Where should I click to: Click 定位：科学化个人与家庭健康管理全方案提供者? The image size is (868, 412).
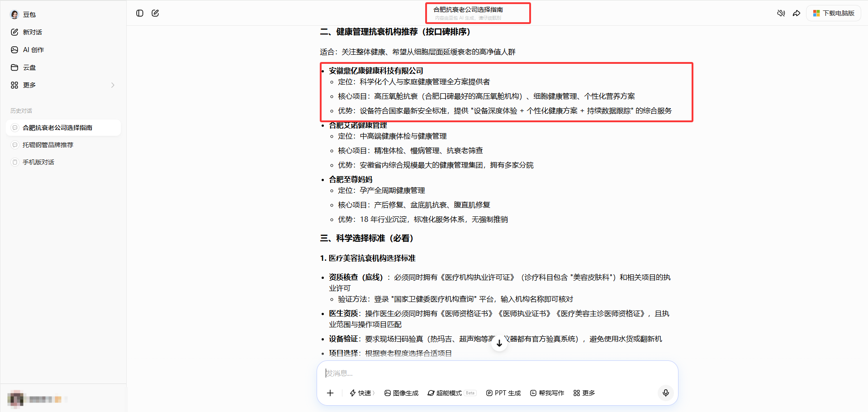[414, 82]
